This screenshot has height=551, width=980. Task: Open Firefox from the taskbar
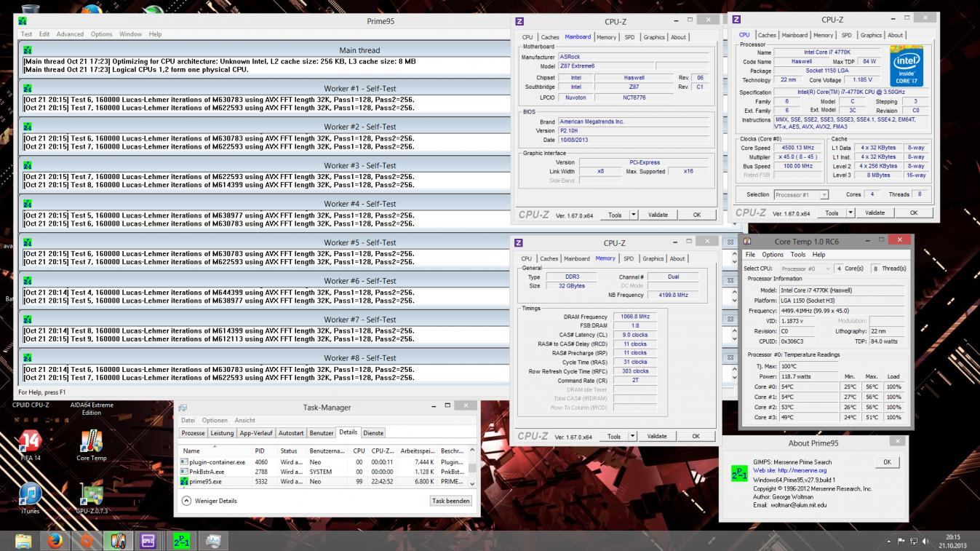pos(55,541)
